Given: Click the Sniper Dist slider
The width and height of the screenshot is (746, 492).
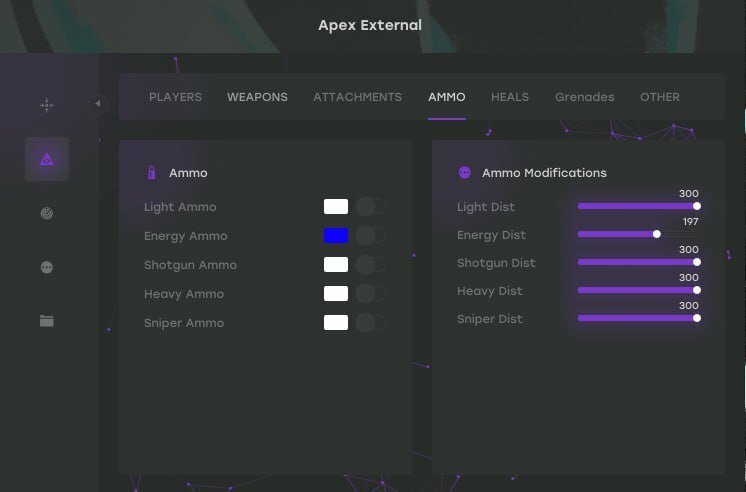Looking at the screenshot, I should pyautogui.click(x=638, y=318).
